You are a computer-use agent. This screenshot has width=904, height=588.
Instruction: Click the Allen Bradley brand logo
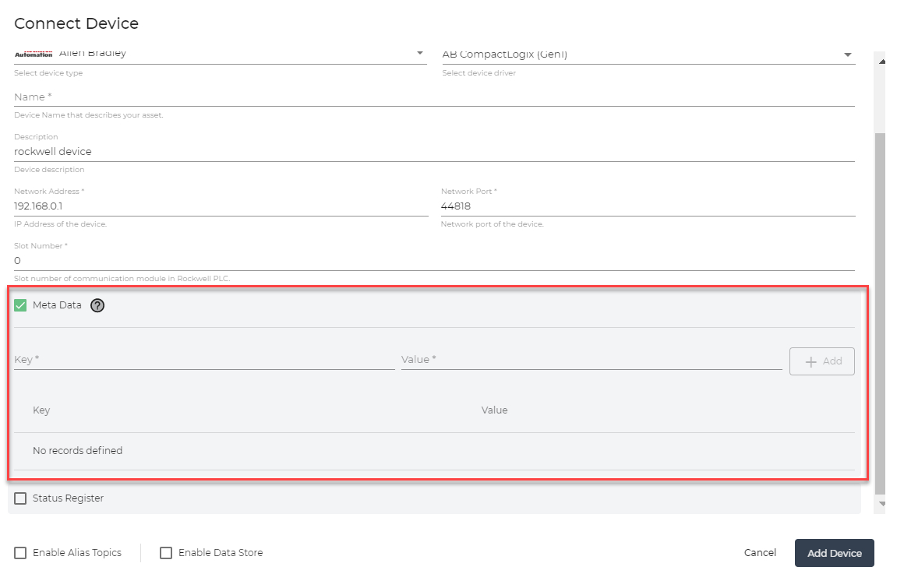coord(33,53)
